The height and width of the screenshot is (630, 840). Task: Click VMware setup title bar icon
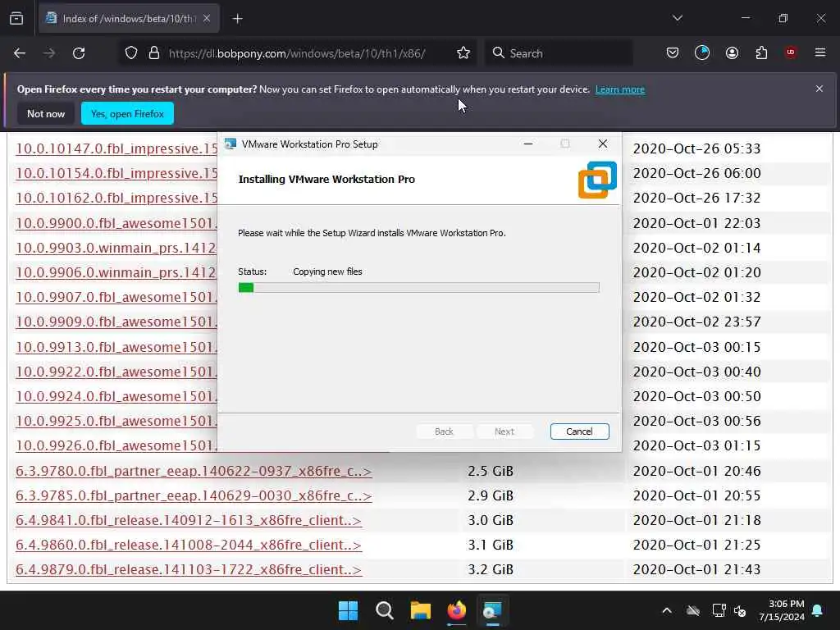click(x=231, y=144)
